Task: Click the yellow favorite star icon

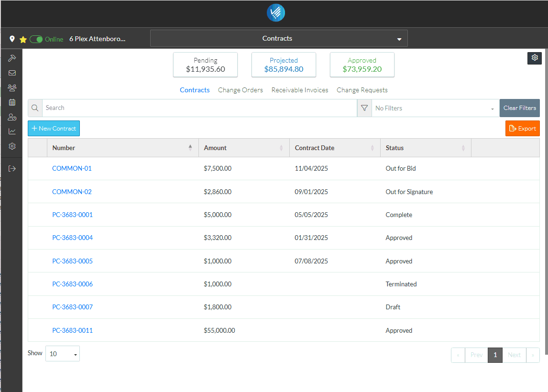Action: [x=22, y=40]
